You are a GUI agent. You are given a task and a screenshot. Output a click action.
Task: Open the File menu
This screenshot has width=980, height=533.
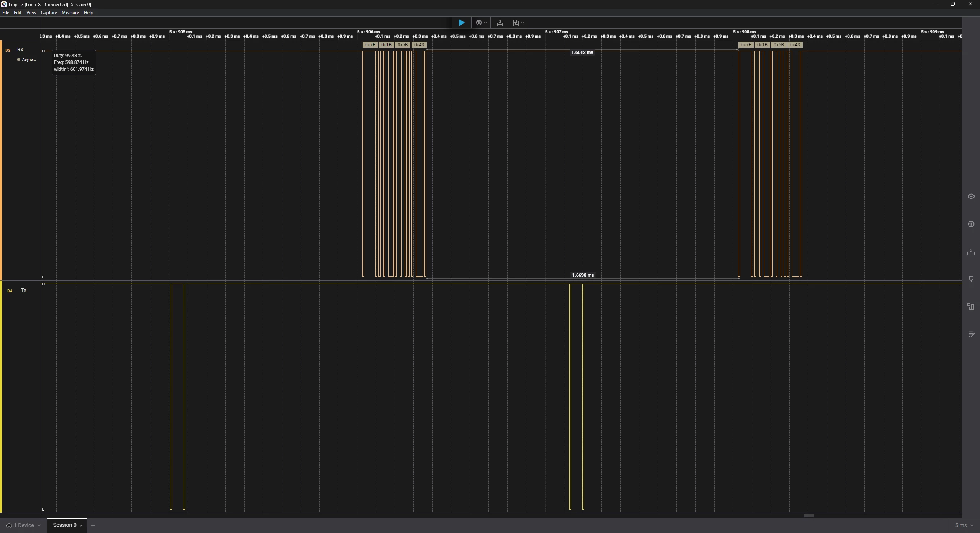point(6,13)
